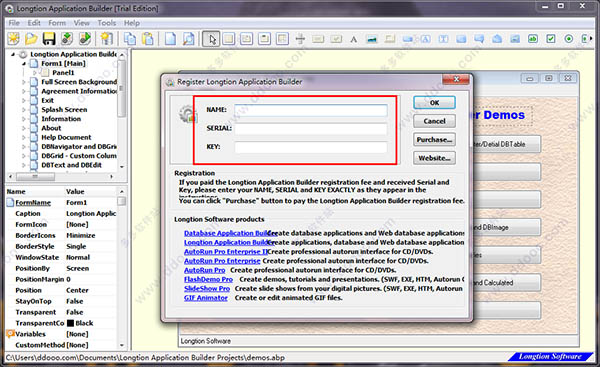600x367 pixels.
Task: Expand the DBNavigator and DBGrid node
Action: 24,147
